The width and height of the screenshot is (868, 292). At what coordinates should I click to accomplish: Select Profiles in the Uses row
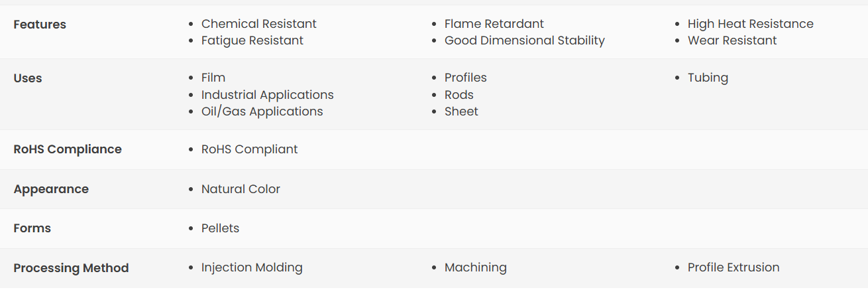[x=466, y=78]
